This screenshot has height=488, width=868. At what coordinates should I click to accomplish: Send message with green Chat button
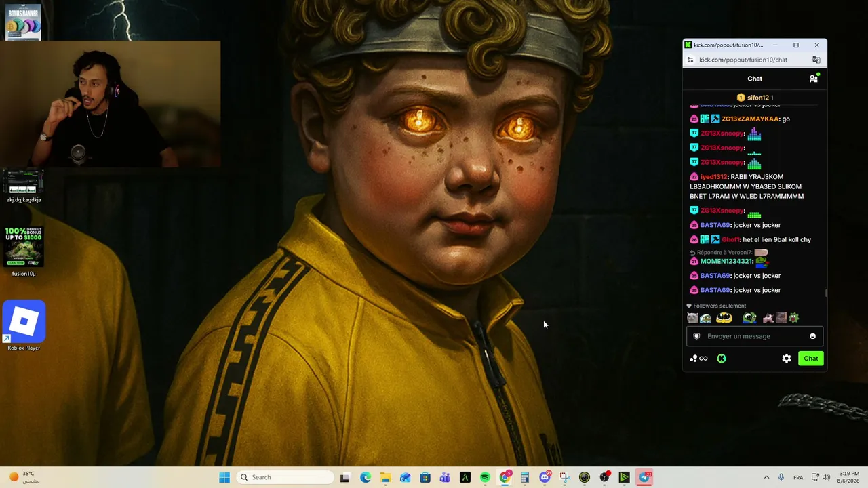pos(811,359)
